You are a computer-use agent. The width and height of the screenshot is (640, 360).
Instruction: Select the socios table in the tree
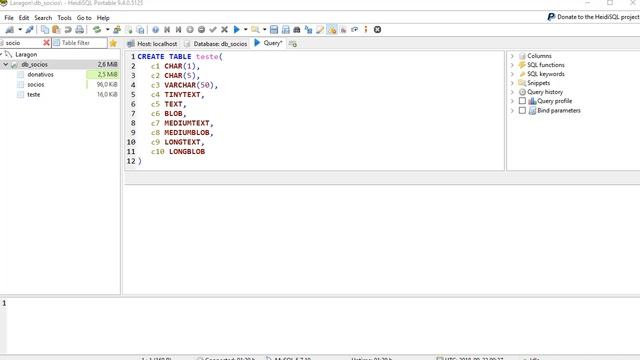click(x=36, y=84)
